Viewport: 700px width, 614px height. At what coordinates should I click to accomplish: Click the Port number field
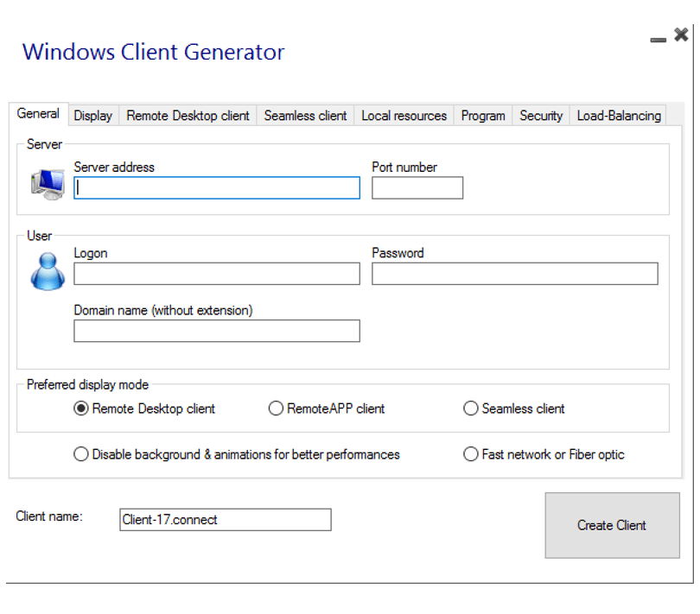[x=417, y=187]
